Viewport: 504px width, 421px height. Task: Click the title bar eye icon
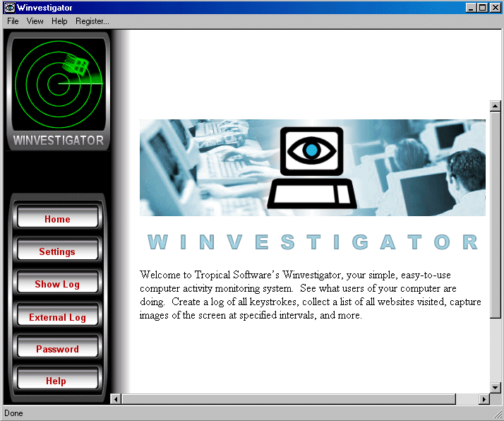[9, 7]
